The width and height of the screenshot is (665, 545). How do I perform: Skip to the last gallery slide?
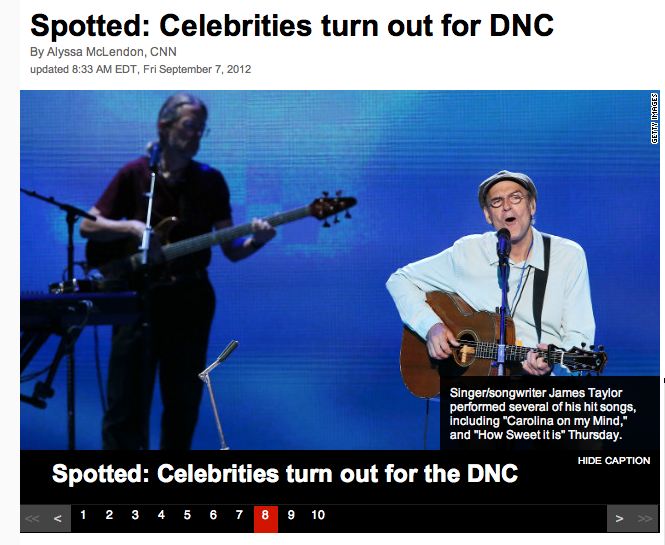pyautogui.click(x=645, y=518)
